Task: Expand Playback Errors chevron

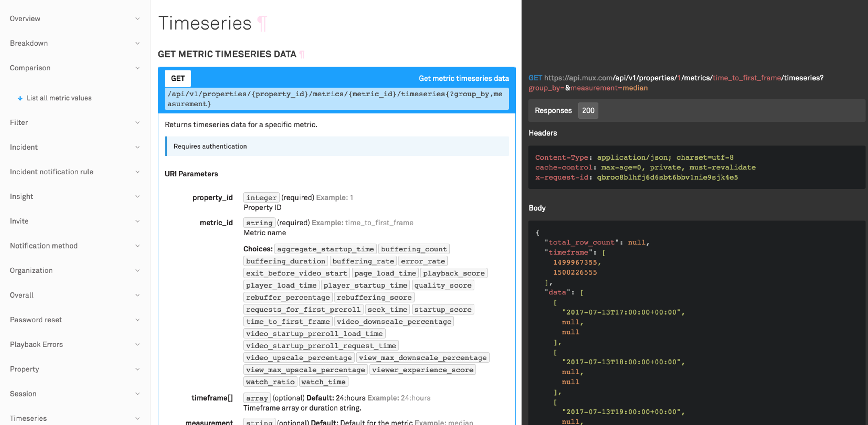Action: (137, 344)
